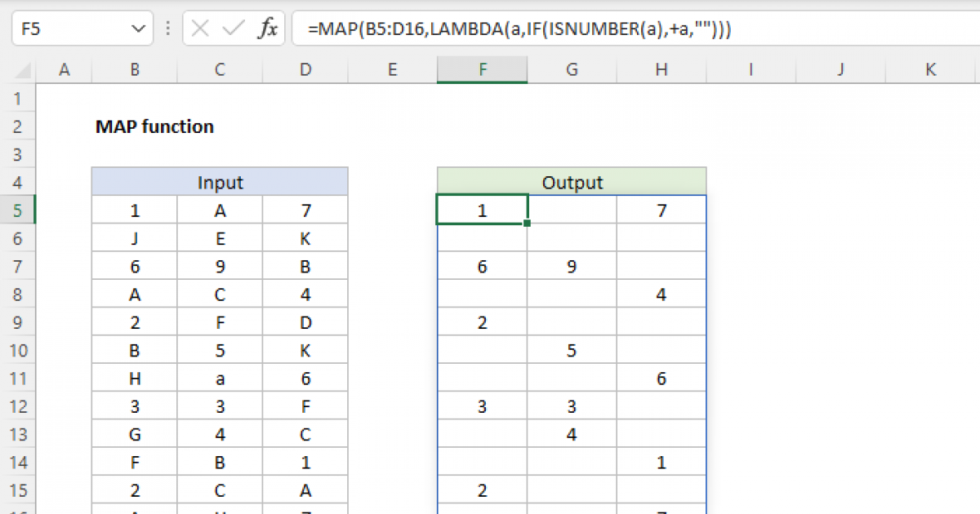Select column B header

[x=134, y=70]
